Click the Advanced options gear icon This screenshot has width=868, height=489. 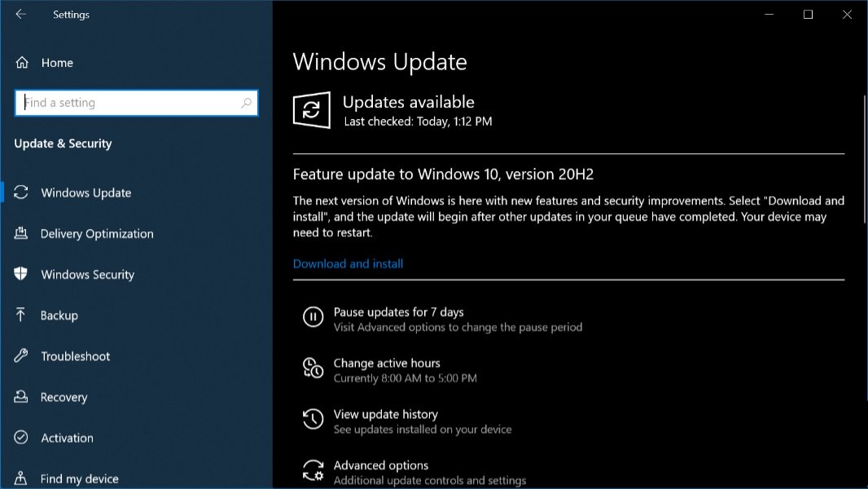click(313, 471)
